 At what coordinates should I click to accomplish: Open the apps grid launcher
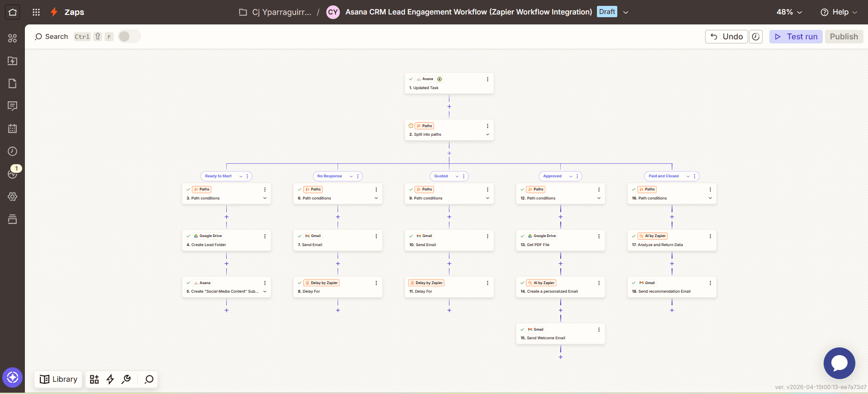point(36,12)
